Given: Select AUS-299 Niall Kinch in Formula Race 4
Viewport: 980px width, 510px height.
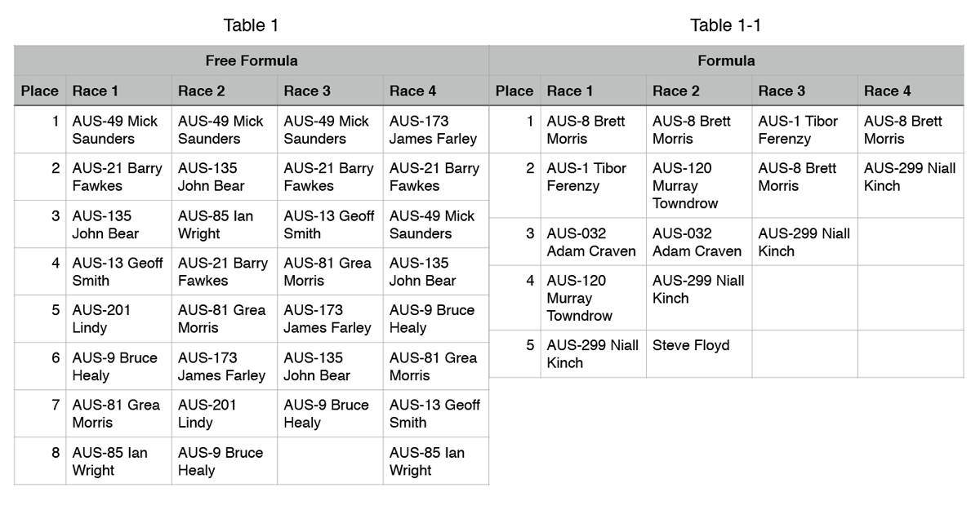Looking at the screenshot, I should (910, 177).
